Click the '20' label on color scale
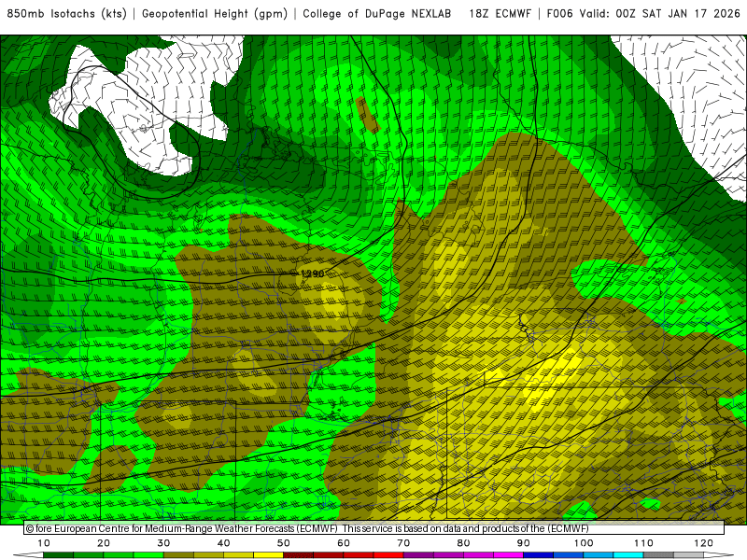The height and width of the screenshot is (560, 747). tap(104, 543)
